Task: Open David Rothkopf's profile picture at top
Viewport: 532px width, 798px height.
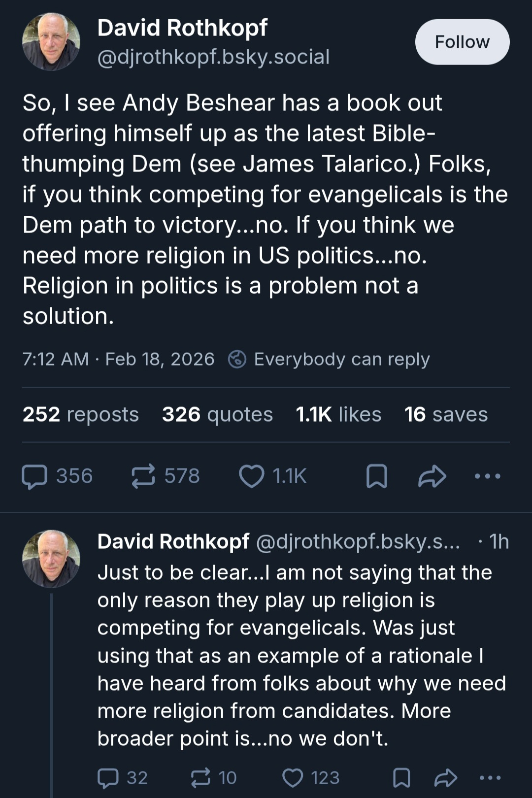Action: tap(51, 42)
